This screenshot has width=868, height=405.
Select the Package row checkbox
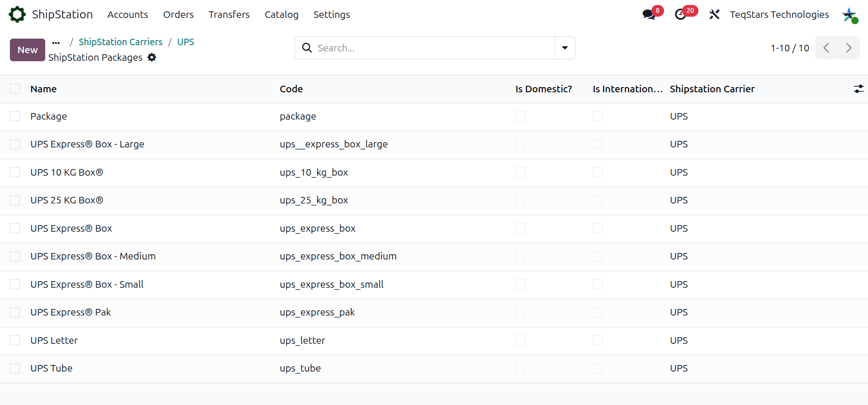pos(15,116)
